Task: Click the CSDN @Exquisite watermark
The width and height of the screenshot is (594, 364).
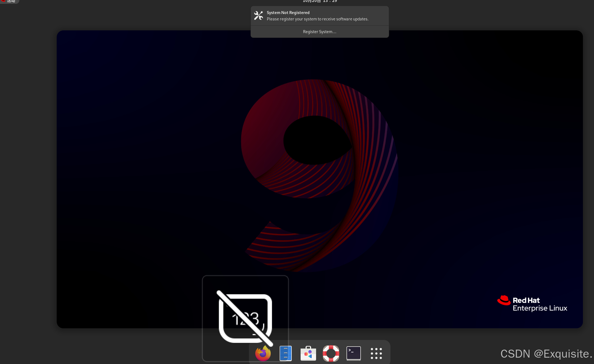Action: tap(546, 354)
